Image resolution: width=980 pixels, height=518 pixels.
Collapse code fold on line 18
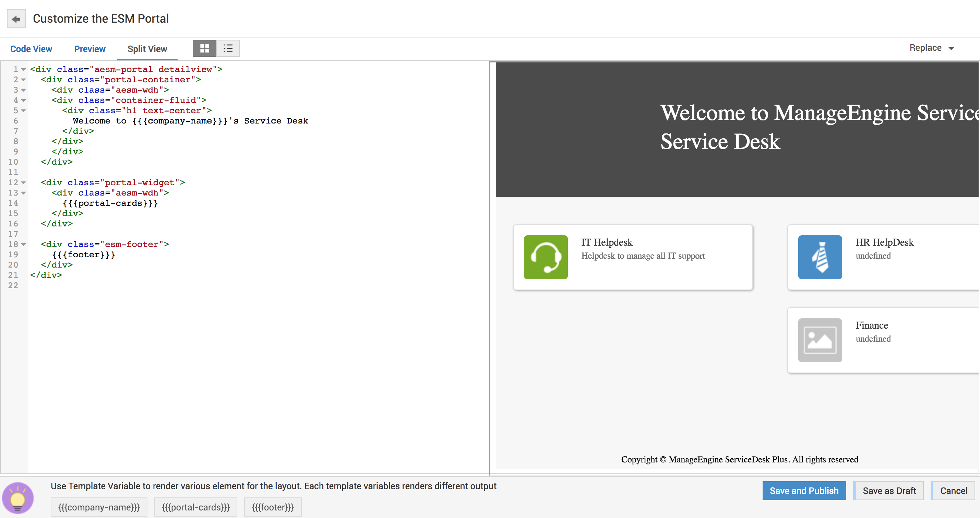[x=23, y=244]
